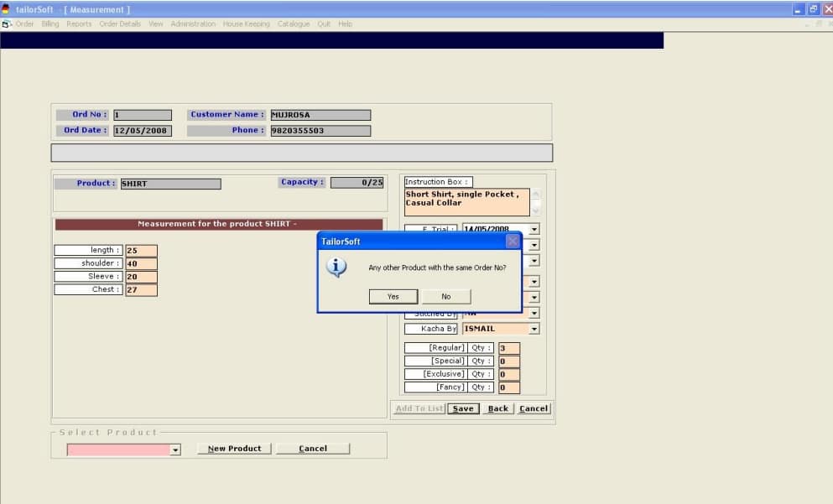Viewport: 833px width, 504px height.
Task: Click the MDI child icon left of Order menu
Action: [6, 24]
